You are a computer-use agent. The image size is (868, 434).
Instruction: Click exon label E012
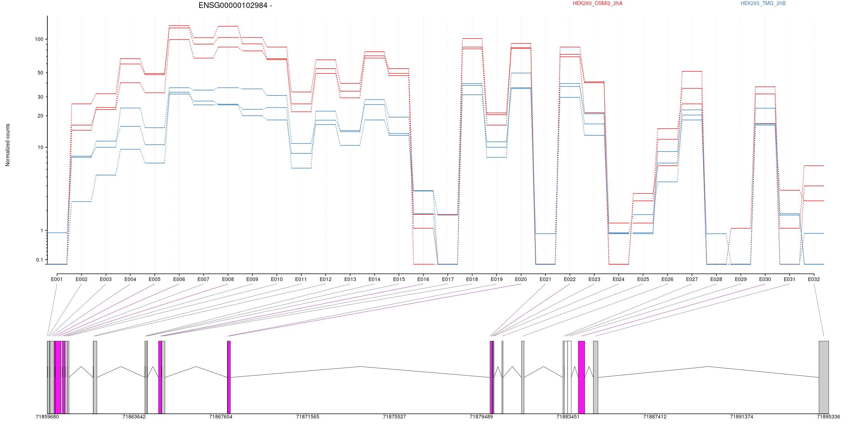[325, 279]
